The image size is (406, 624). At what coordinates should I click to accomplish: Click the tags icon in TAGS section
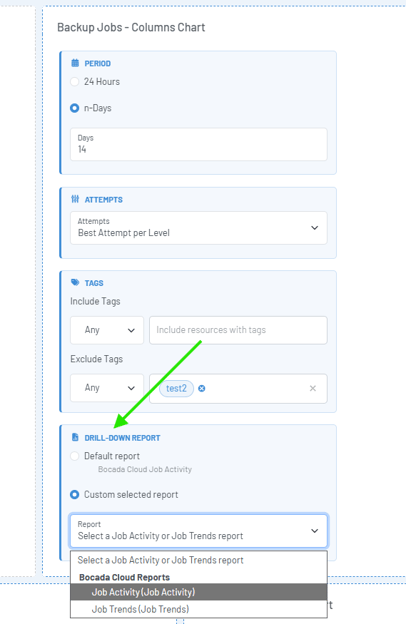75,283
